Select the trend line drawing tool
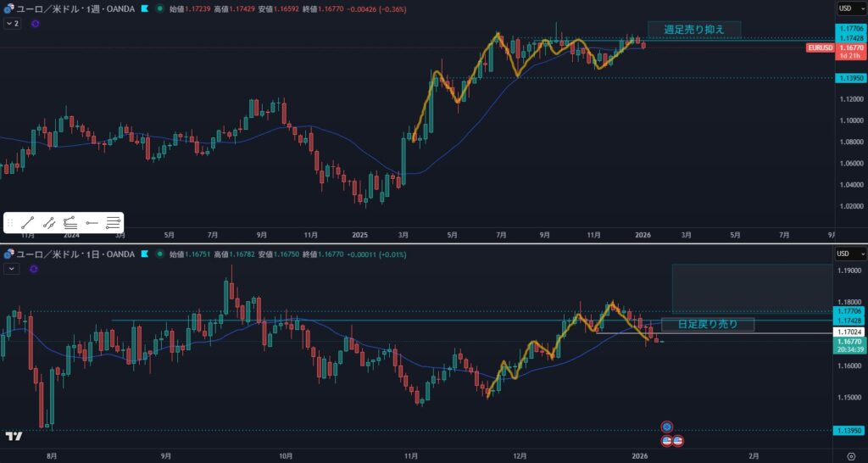 pos(28,222)
